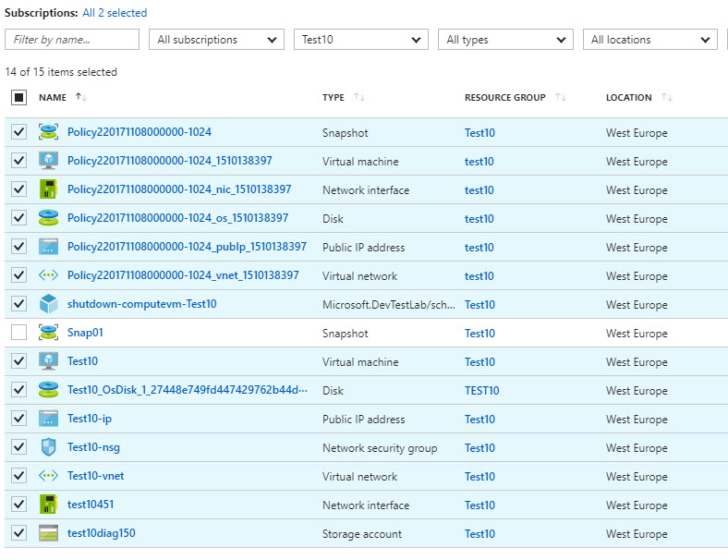Sort by RESOURCE GROUP using the sort arrows

coord(561,97)
